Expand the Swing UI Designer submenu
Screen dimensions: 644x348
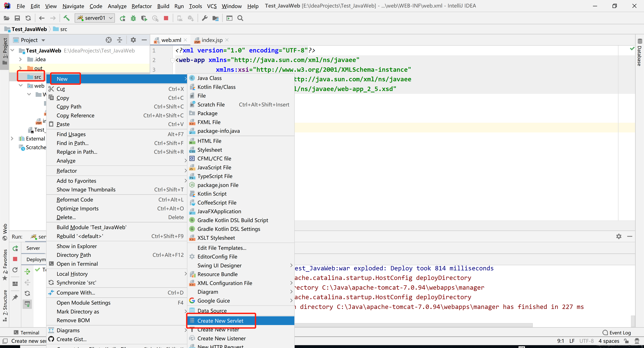[241, 265]
